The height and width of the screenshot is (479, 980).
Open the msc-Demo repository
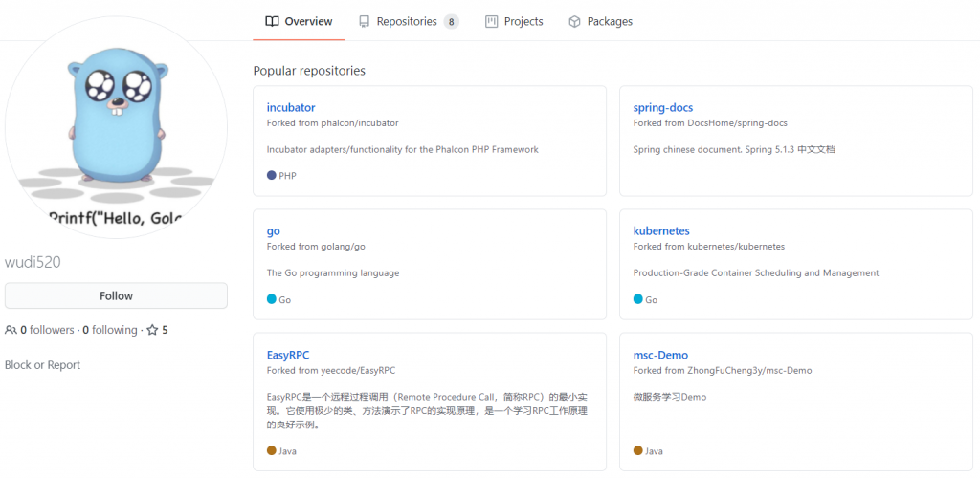660,355
